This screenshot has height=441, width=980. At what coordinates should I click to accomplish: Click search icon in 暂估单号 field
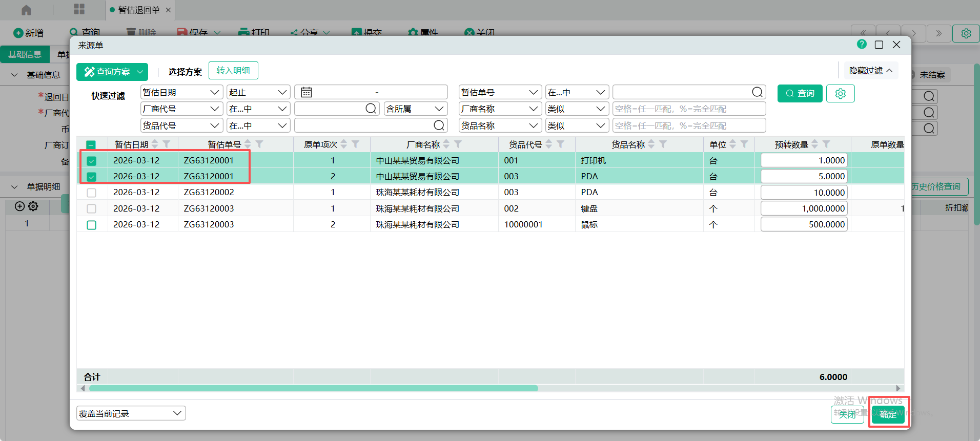tap(757, 92)
